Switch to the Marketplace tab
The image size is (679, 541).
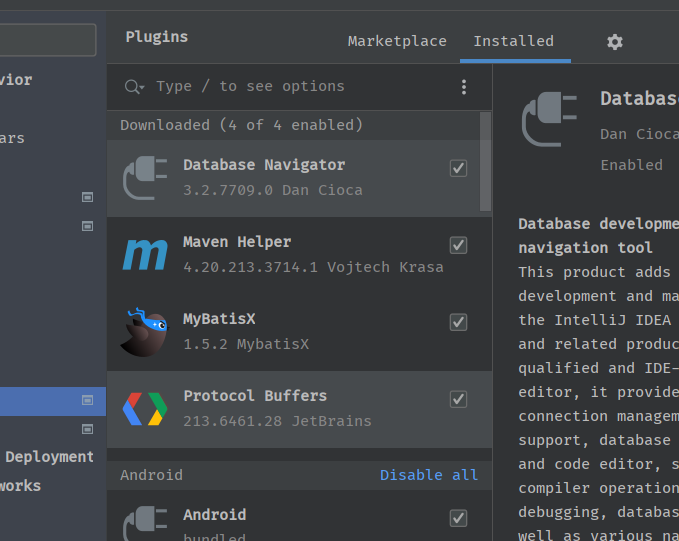[x=397, y=41]
